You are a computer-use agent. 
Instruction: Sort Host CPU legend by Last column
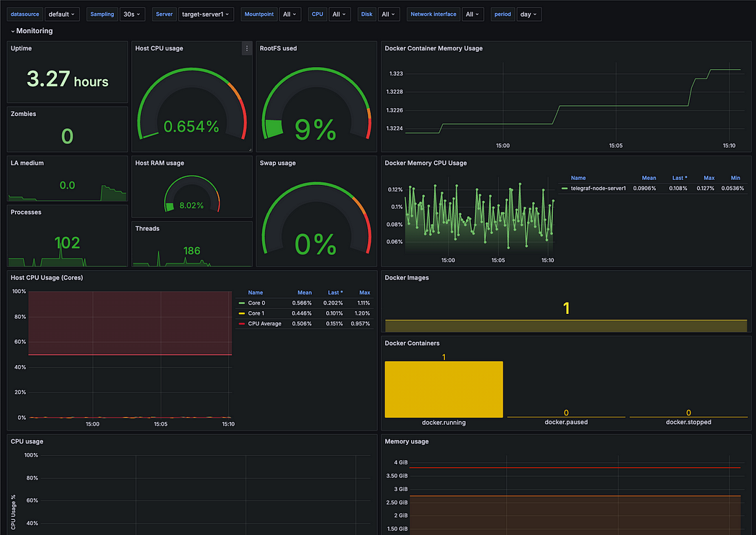[335, 292]
